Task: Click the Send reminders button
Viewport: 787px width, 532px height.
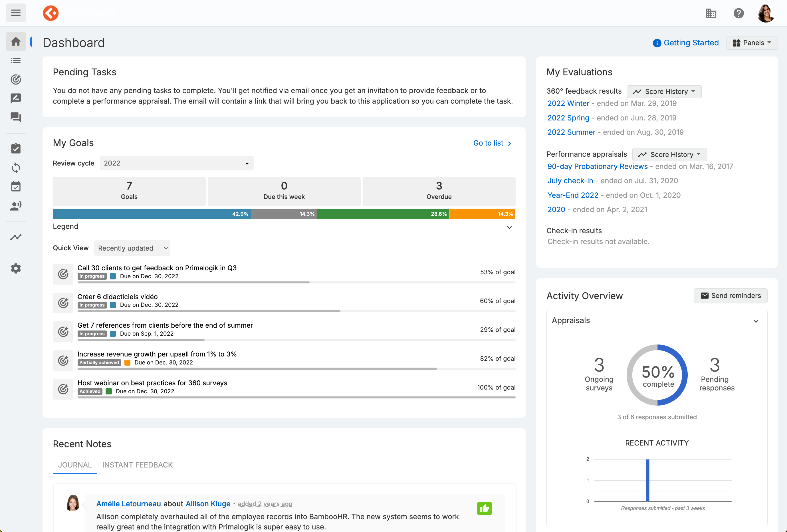Action: (731, 295)
